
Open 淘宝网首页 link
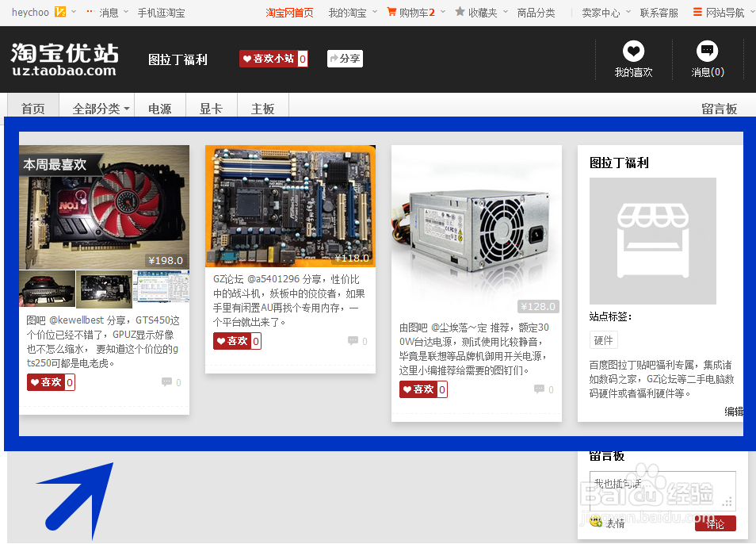click(x=289, y=13)
